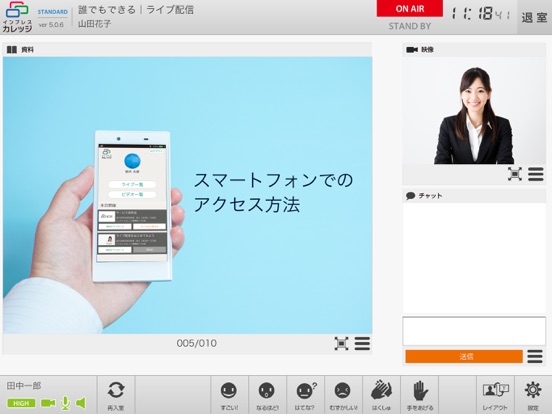The height and width of the screenshot is (414, 552).
Task: Click the チャット speech bubble header icon
Action: [x=410, y=196]
